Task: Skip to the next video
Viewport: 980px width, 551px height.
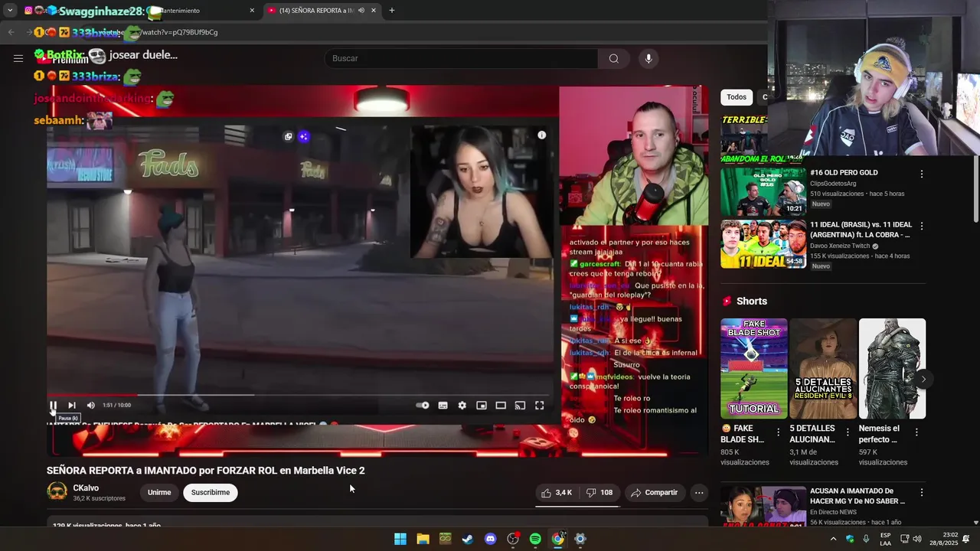Action: (71, 406)
